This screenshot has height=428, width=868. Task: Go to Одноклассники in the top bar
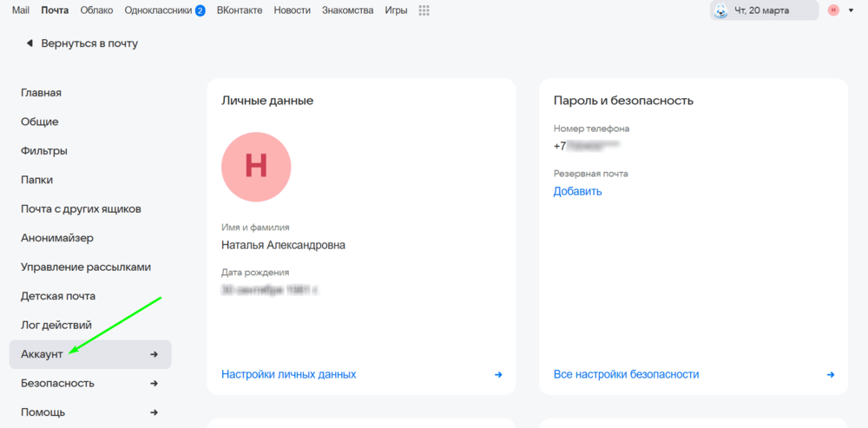coord(158,10)
